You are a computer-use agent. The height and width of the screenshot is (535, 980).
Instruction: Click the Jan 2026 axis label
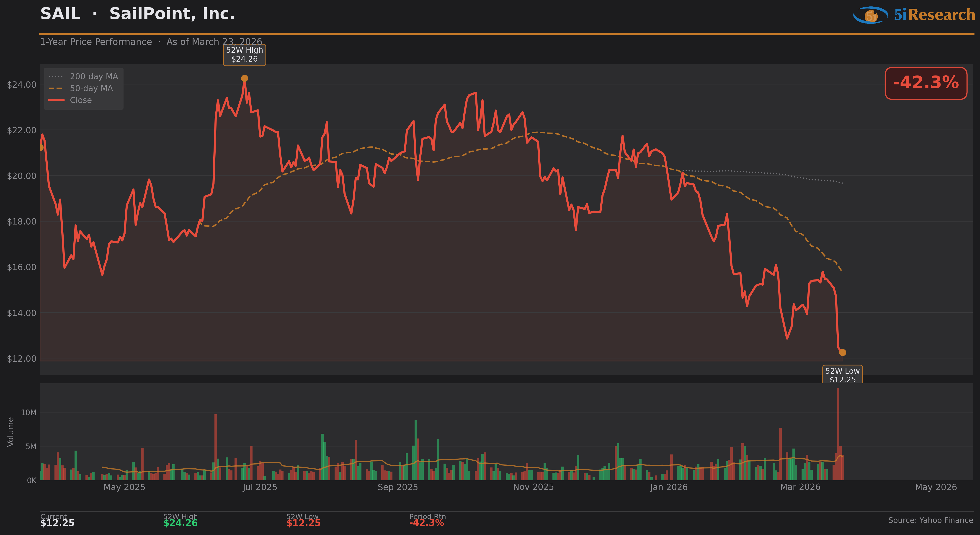[x=669, y=487]
